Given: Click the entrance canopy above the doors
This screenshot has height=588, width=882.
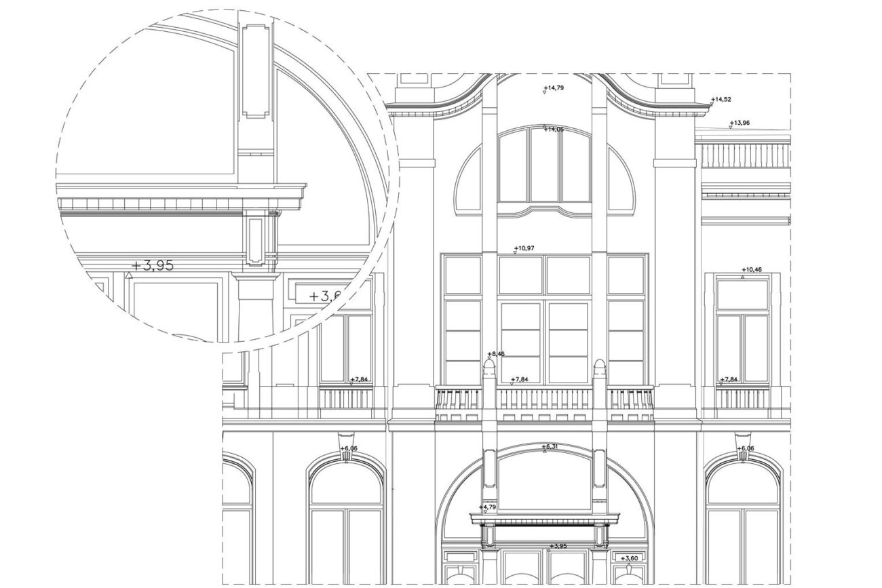Looking at the screenshot, I should pyautogui.click(x=545, y=521).
